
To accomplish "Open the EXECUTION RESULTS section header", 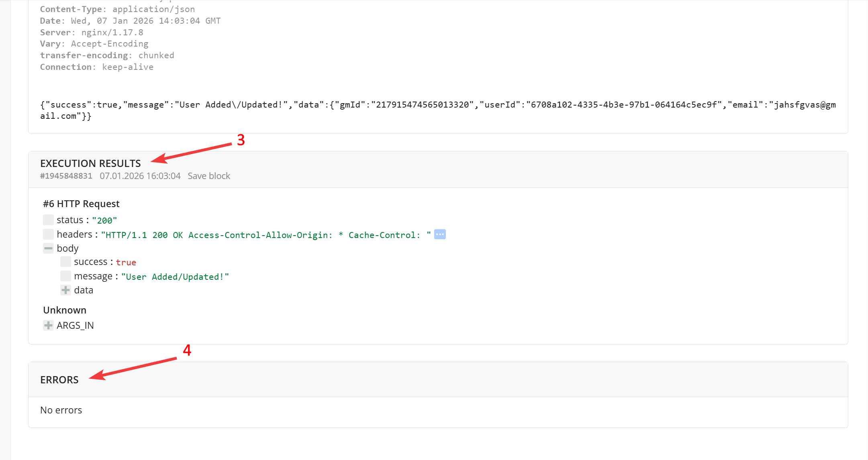I will 90,163.
